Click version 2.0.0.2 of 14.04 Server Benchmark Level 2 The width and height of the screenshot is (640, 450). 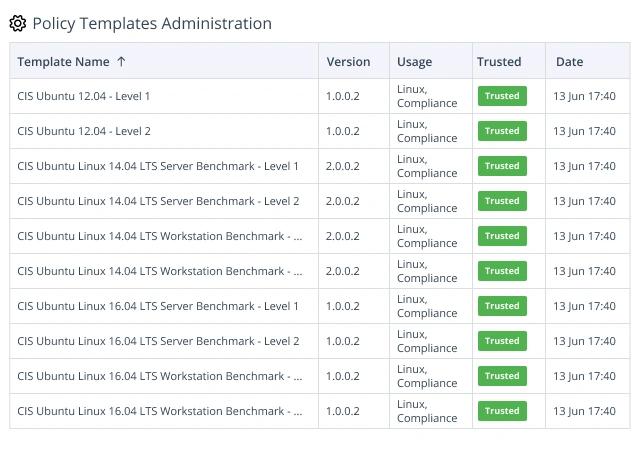[343, 201]
